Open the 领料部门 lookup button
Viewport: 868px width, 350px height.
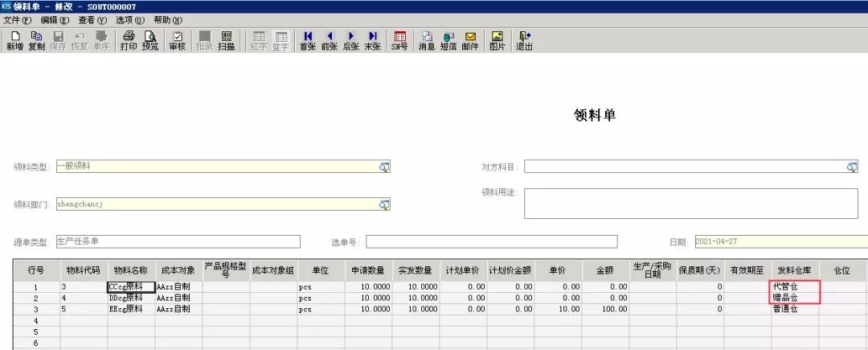(x=384, y=204)
